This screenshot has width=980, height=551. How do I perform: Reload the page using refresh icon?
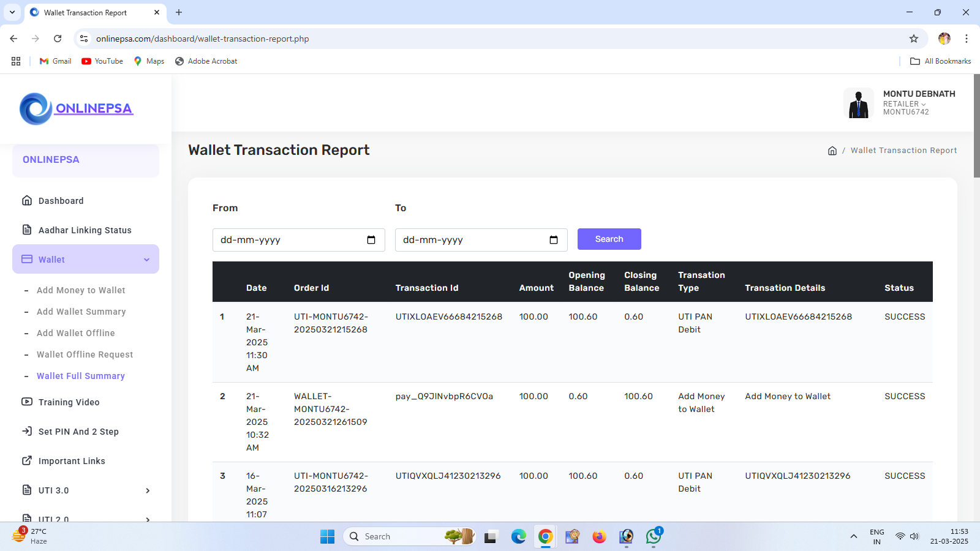pyautogui.click(x=58, y=39)
